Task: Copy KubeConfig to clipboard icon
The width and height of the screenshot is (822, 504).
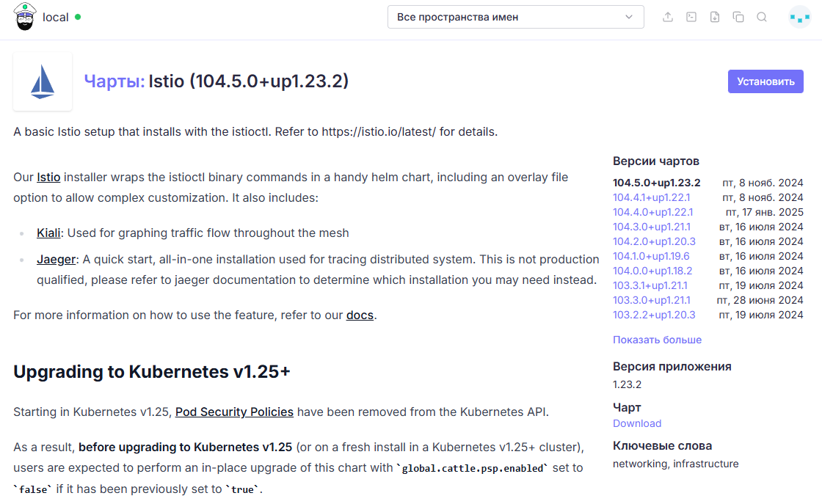Action: [738, 18]
